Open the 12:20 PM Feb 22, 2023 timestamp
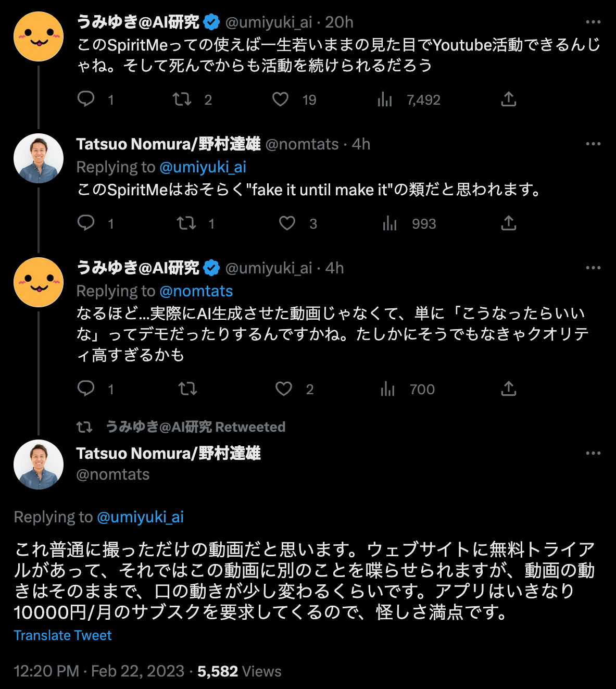The image size is (616, 689). 99,671
